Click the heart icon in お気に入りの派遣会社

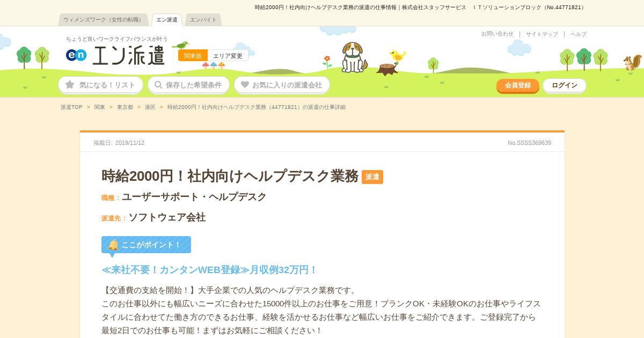point(245,85)
